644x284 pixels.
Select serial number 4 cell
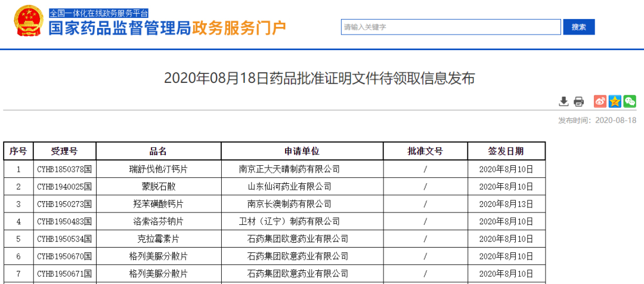pos(18,221)
